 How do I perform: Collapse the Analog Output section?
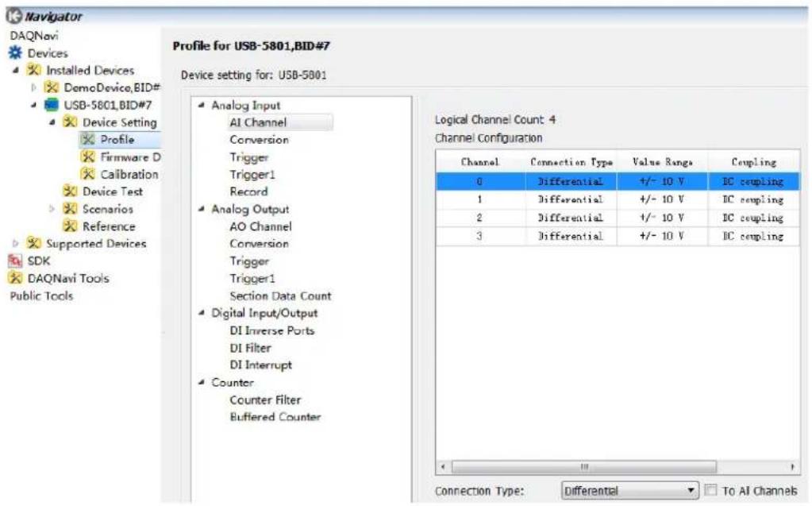[202, 209]
